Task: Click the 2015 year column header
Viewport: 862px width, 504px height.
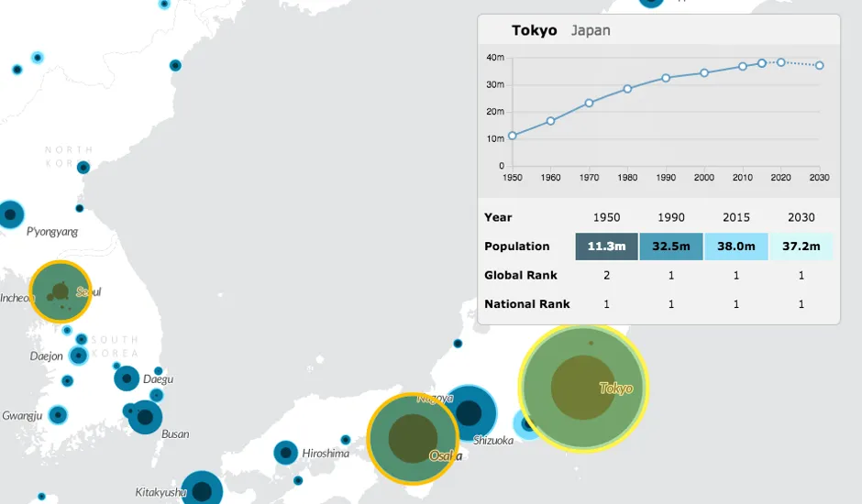Action: (736, 217)
